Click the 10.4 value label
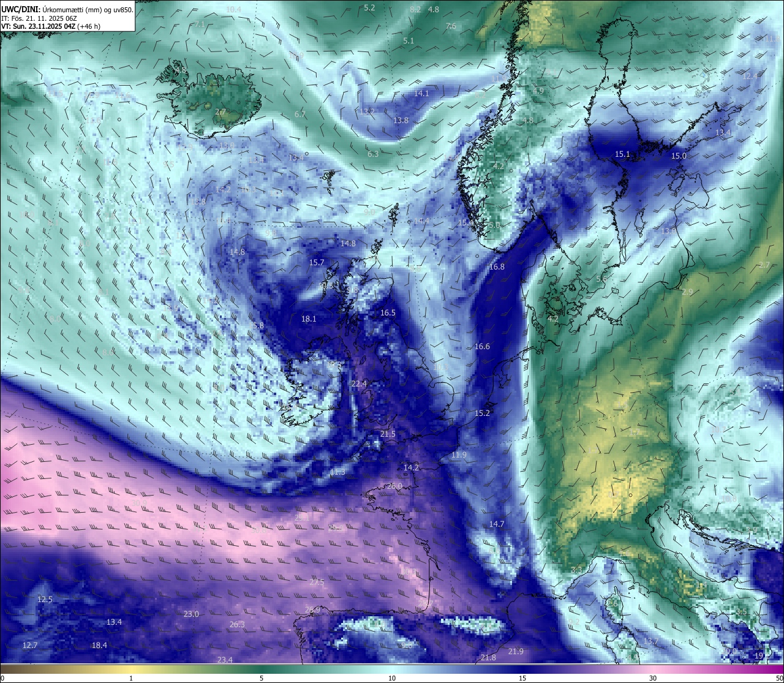The width and height of the screenshot is (784, 683). pyautogui.click(x=233, y=9)
